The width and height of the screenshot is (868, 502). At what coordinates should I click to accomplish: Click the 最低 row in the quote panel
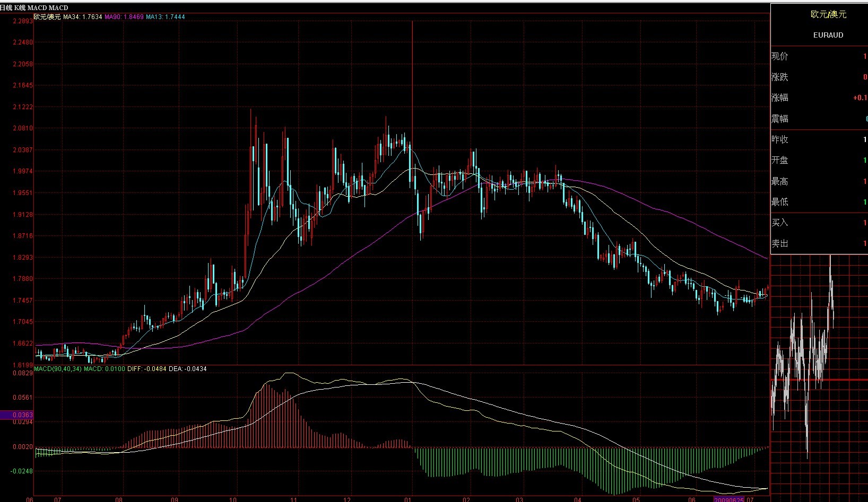819,202
